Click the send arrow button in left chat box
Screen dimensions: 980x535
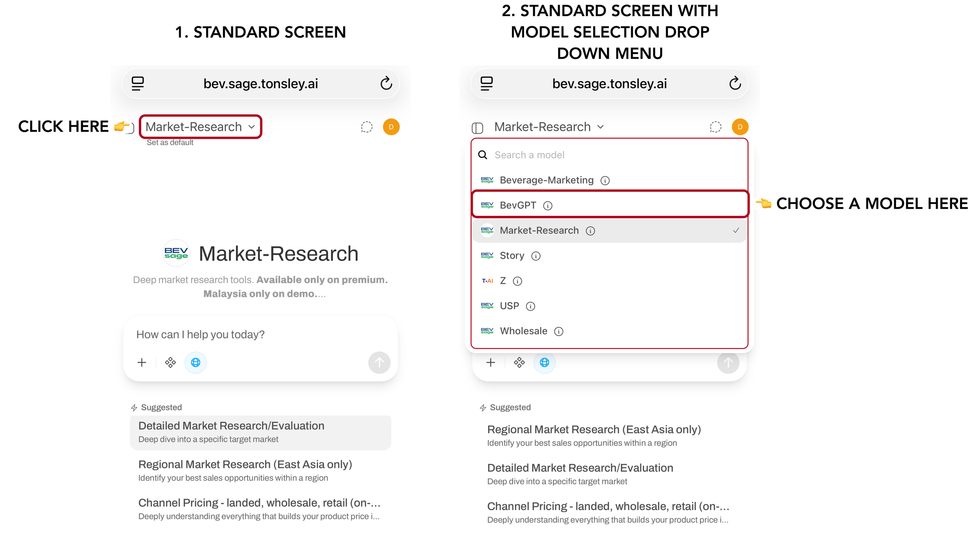pos(379,363)
